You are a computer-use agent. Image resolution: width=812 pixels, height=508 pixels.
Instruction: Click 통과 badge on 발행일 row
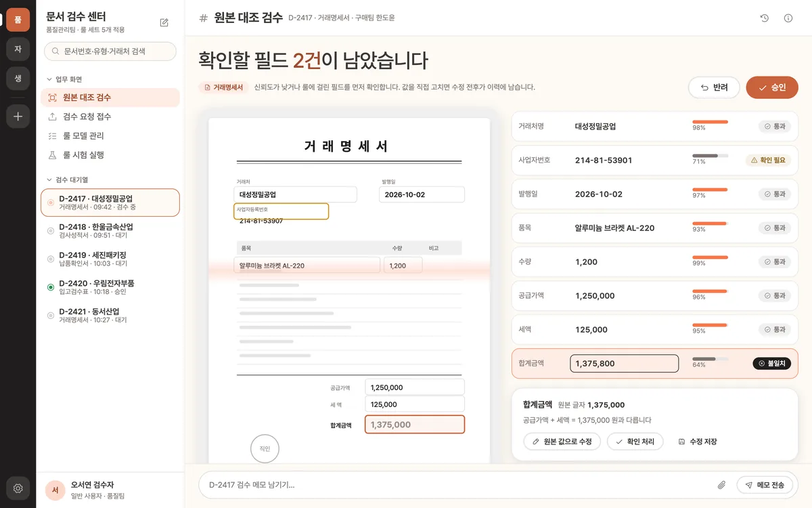775,194
